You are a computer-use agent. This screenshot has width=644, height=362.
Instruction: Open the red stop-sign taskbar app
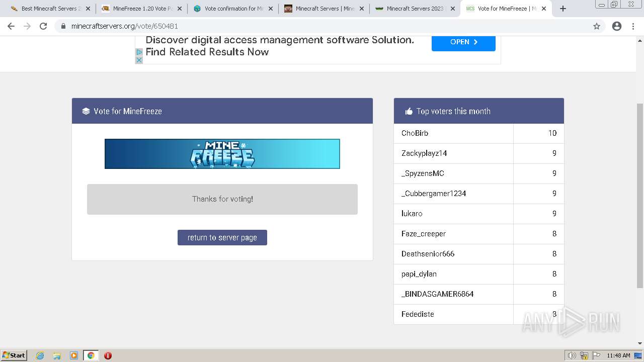[x=108, y=355]
